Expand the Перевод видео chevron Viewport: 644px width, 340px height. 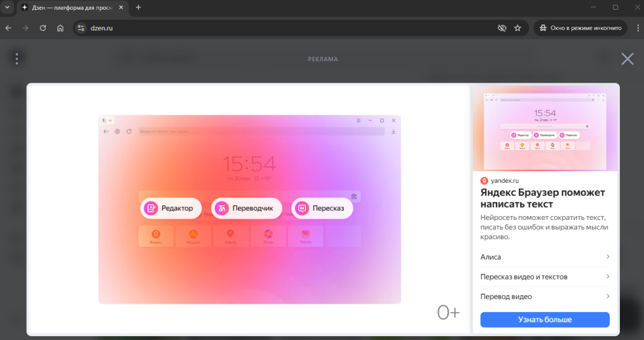click(x=608, y=296)
